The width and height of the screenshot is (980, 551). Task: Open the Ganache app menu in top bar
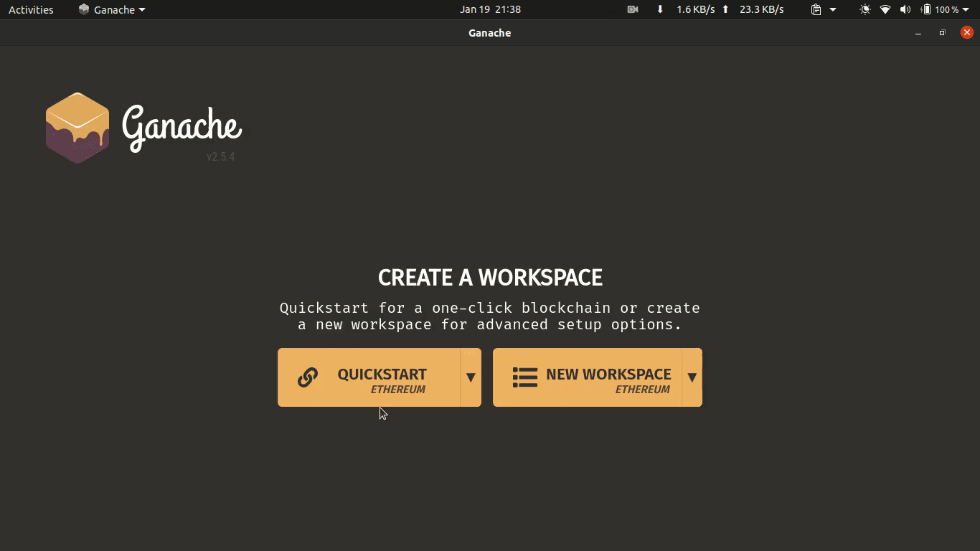[112, 9]
